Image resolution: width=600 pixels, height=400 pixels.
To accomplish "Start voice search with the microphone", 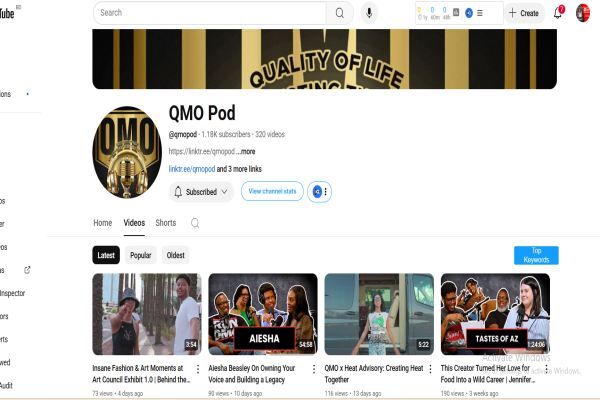I will pos(369,13).
